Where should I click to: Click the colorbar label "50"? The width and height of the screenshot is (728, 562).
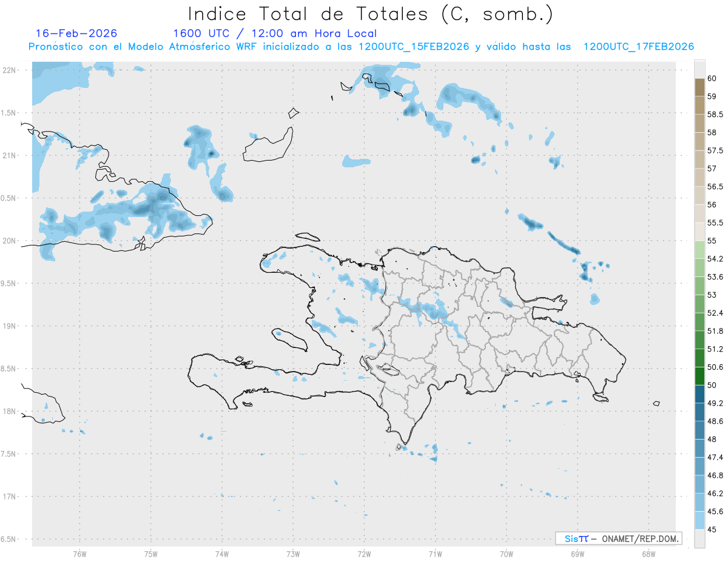pyautogui.click(x=712, y=385)
